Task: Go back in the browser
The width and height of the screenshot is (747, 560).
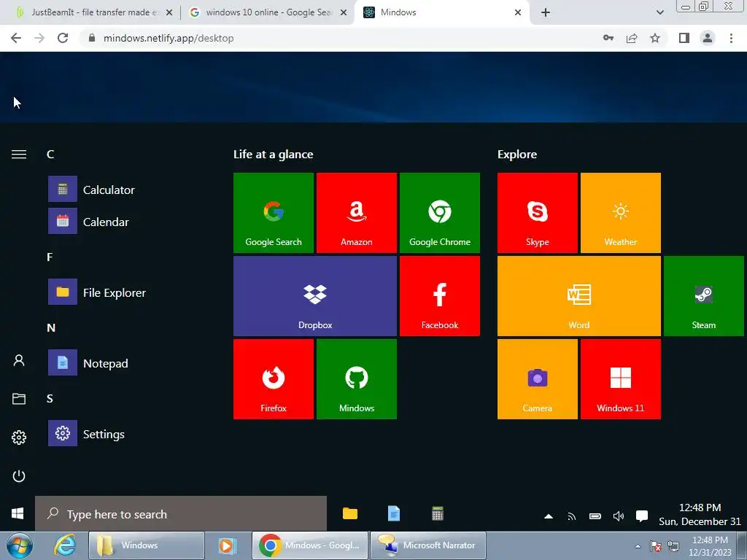Action: (x=16, y=38)
